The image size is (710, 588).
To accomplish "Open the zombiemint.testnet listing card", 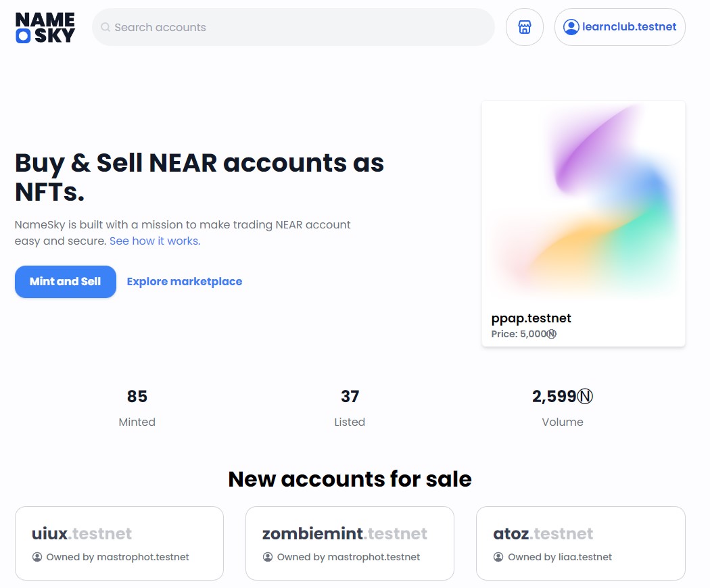I will 350,543.
